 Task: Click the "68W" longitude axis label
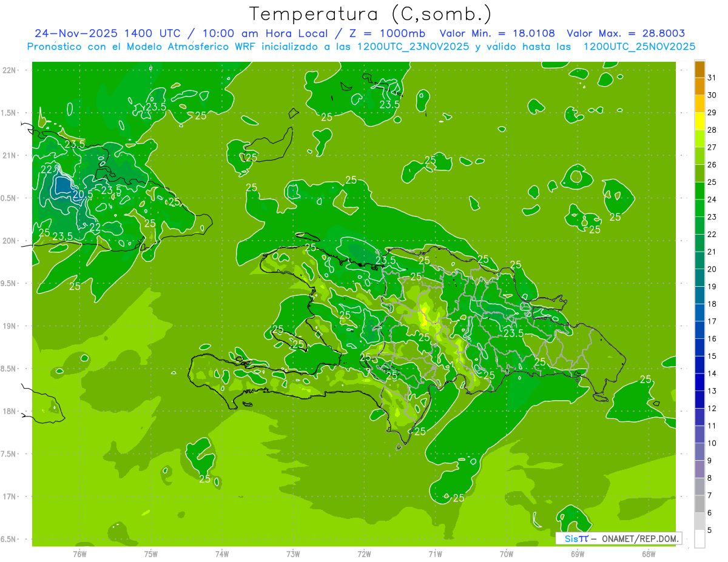coord(649,554)
